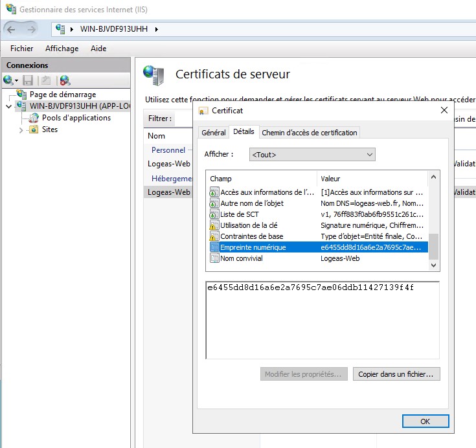Image resolution: width=476 pixels, height=448 pixels.
Task: Open the Fichier menu
Action: (21, 49)
